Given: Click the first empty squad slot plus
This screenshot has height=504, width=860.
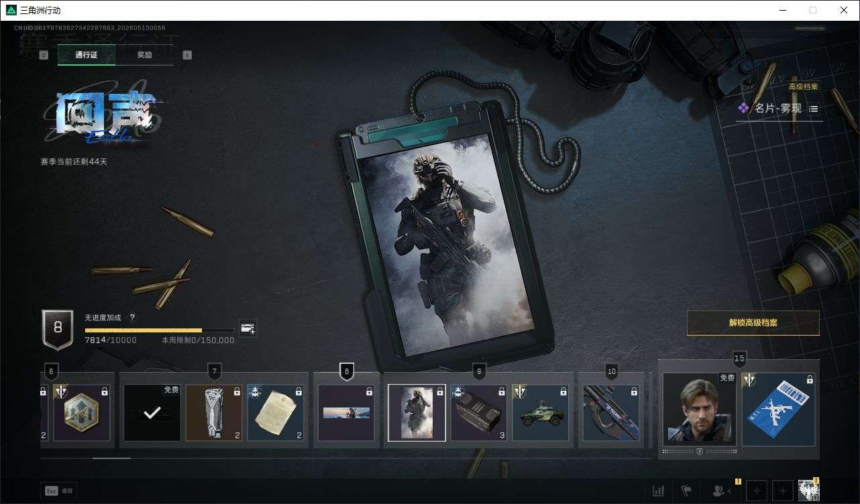Looking at the screenshot, I should (x=757, y=491).
